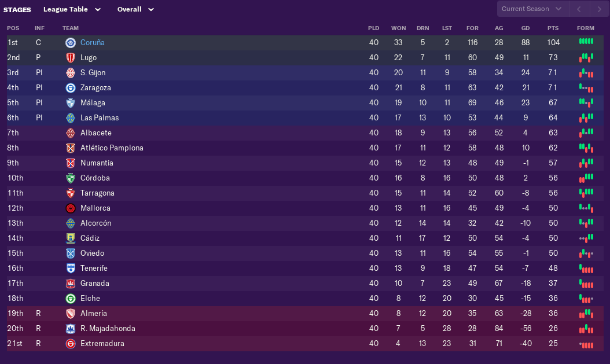Click the Lugo club badge icon
610x364 pixels.
pyautogui.click(x=71, y=58)
